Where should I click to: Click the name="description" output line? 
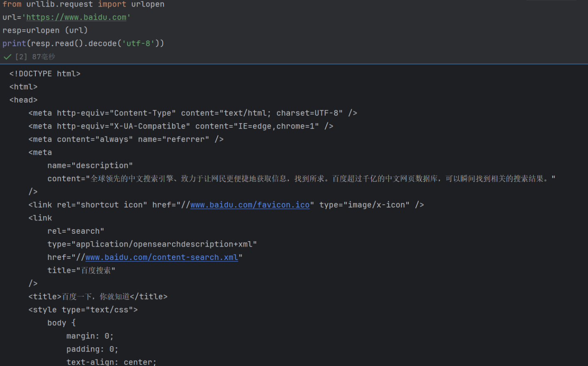90,165
